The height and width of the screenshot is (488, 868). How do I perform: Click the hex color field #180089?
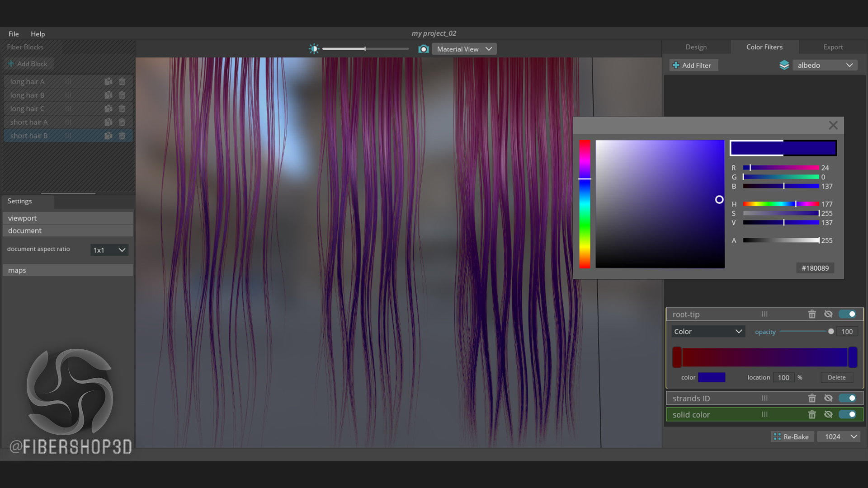[815, 268]
